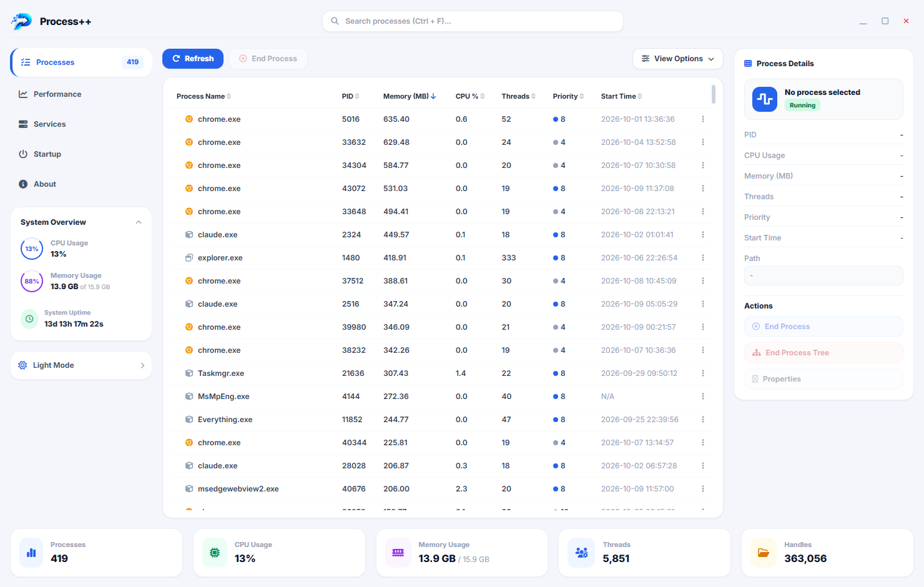Click the Process Details activity icon
Viewport: 924px width, 587px height.
(x=765, y=99)
